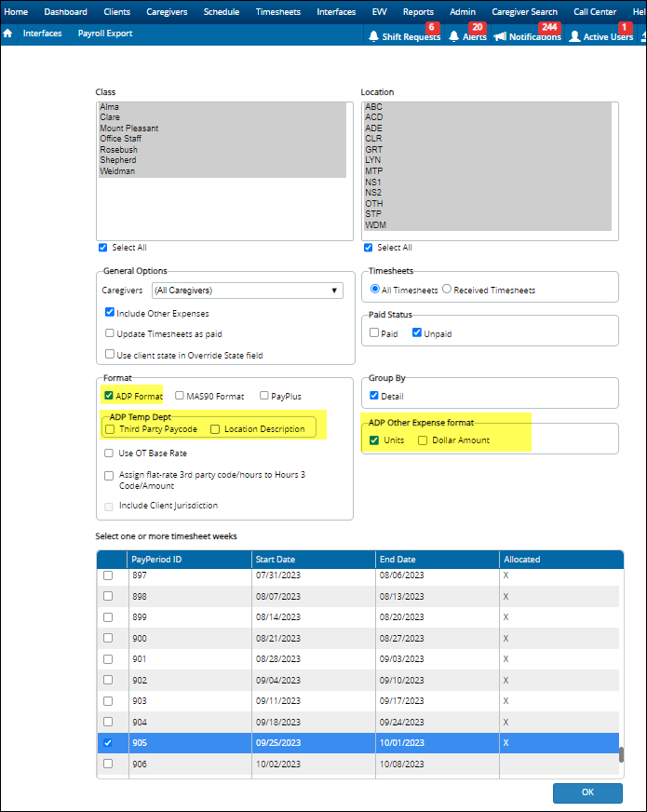
Task: Enable Use client state in Override State
Action: [x=109, y=354]
